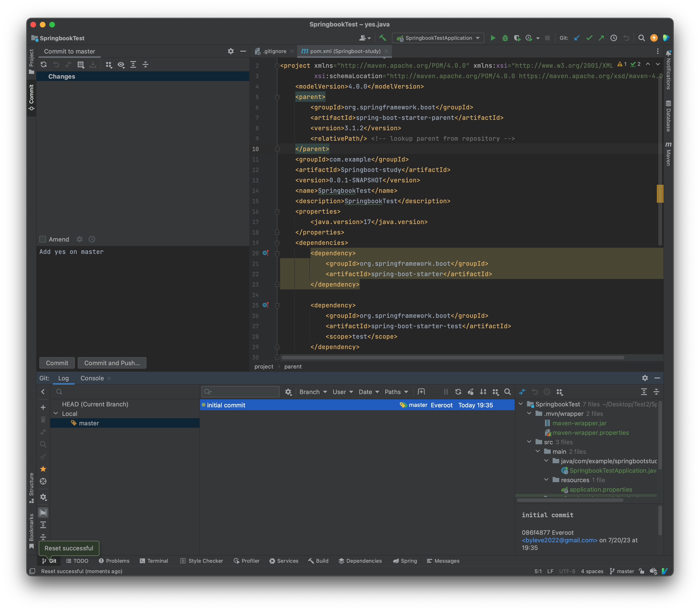Viewport: 700px width, 611px height.
Task: Click the Build project hammer icon
Action: click(383, 38)
